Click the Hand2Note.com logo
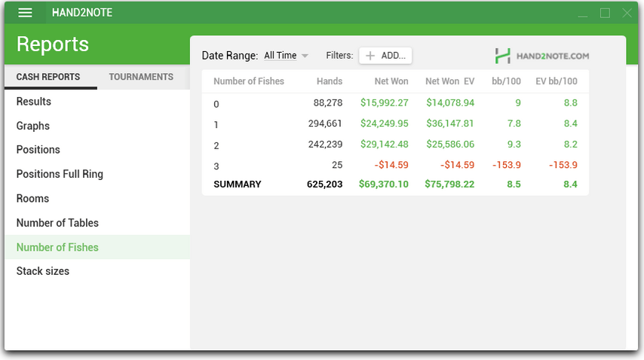644x360 pixels. (541, 56)
